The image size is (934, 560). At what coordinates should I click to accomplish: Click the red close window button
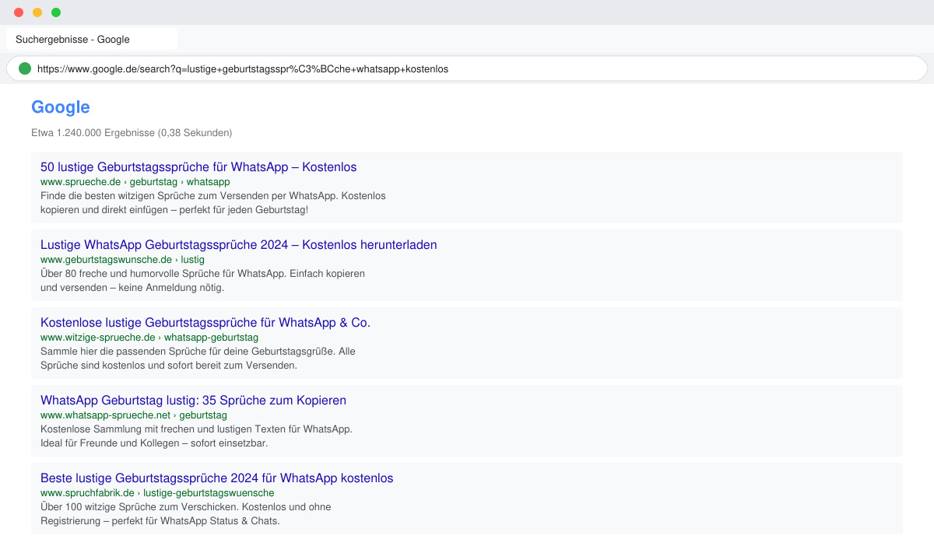click(x=19, y=12)
